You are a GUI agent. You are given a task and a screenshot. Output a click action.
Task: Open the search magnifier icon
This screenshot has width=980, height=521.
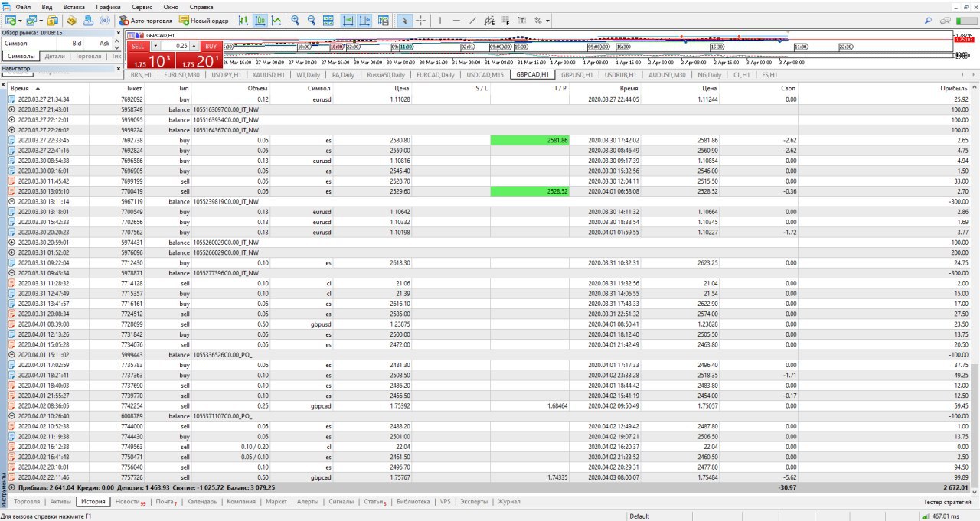[929, 21]
